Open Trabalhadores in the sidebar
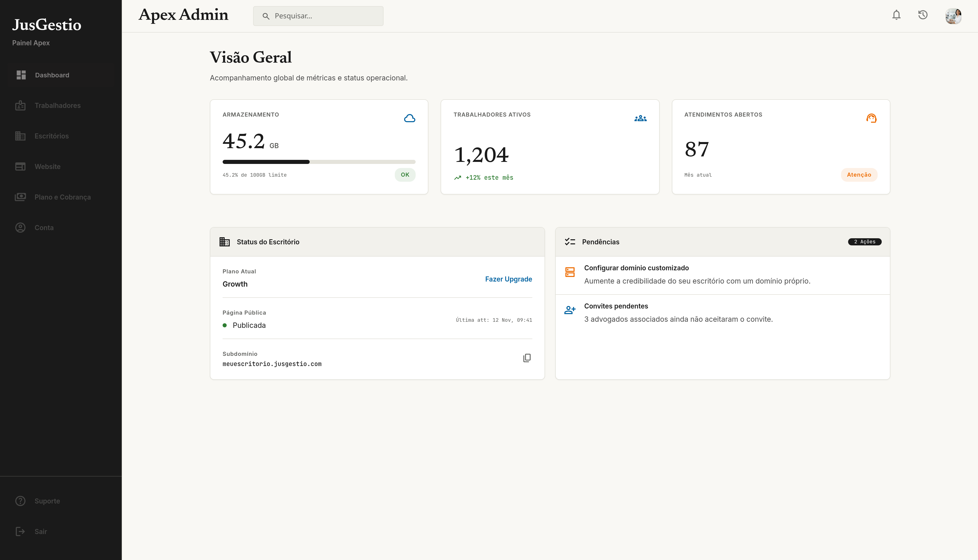This screenshot has height=560, width=978. coord(61,105)
